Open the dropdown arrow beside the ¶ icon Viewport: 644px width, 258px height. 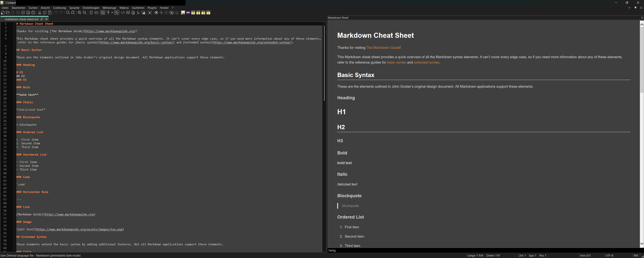112,13
